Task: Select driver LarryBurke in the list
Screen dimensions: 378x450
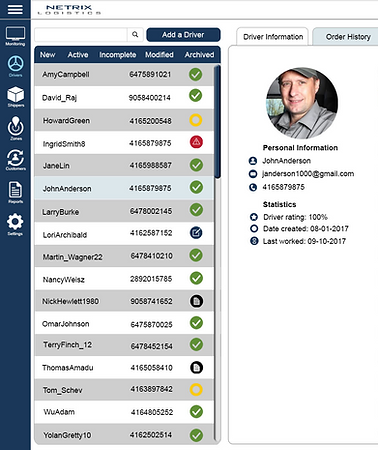Action: 124,211
